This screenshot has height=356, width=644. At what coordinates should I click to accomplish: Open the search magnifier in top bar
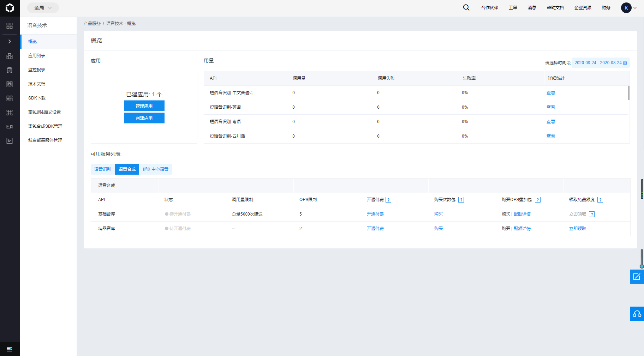(x=466, y=7)
